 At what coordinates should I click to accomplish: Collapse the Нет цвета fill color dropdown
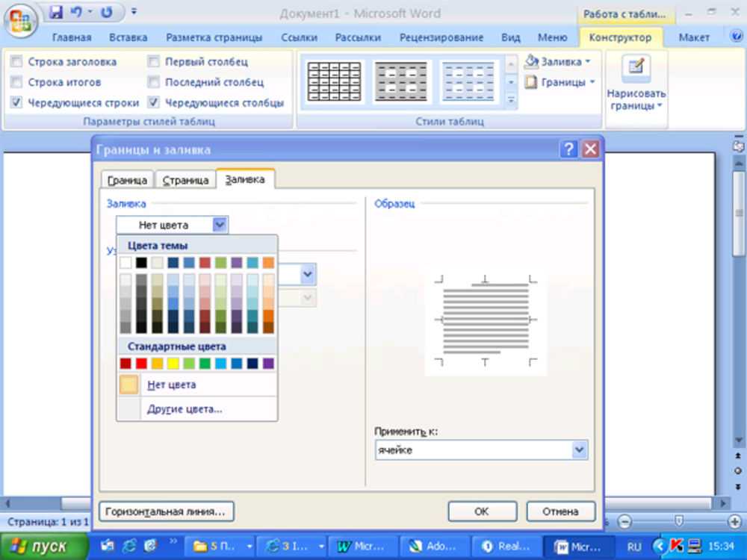pos(220,225)
